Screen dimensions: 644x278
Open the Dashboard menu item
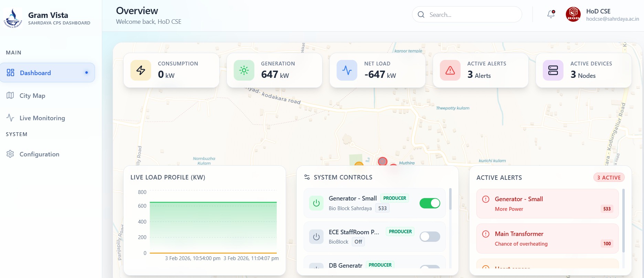pos(47,73)
